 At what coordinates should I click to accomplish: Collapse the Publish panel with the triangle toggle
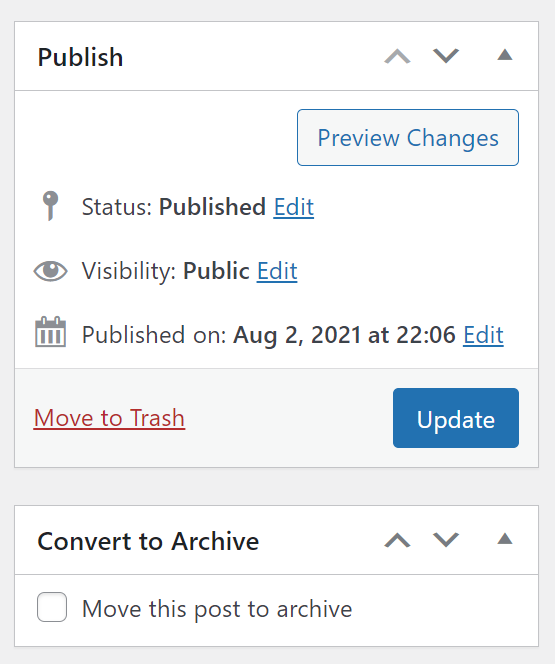(505, 55)
